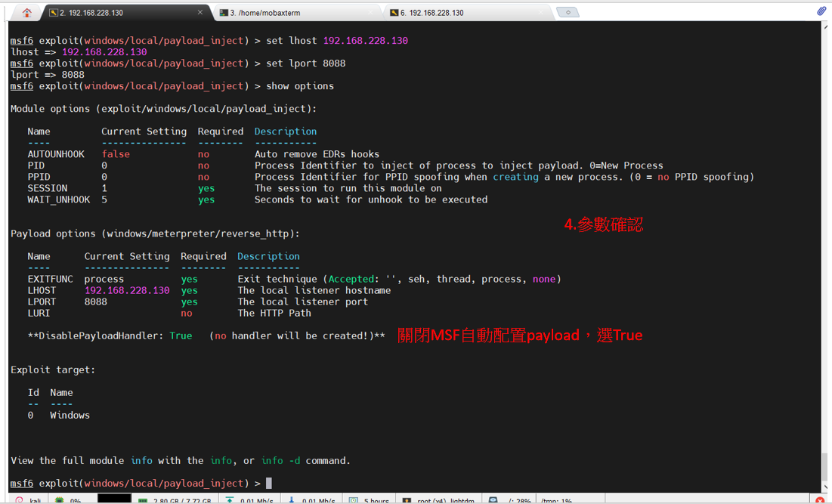Click the uptime clock icon showing 5 hours
The image size is (832, 504).
(x=354, y=500)
